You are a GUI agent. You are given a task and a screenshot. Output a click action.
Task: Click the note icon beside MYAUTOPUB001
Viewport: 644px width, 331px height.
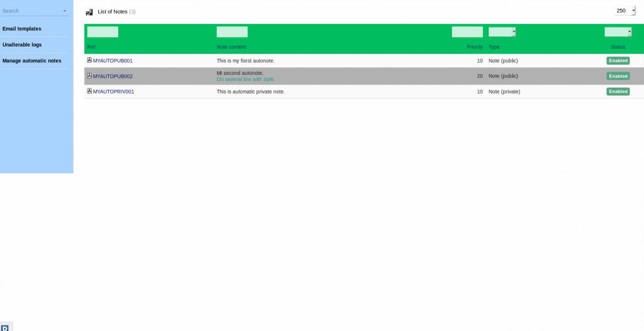[89, 60]
